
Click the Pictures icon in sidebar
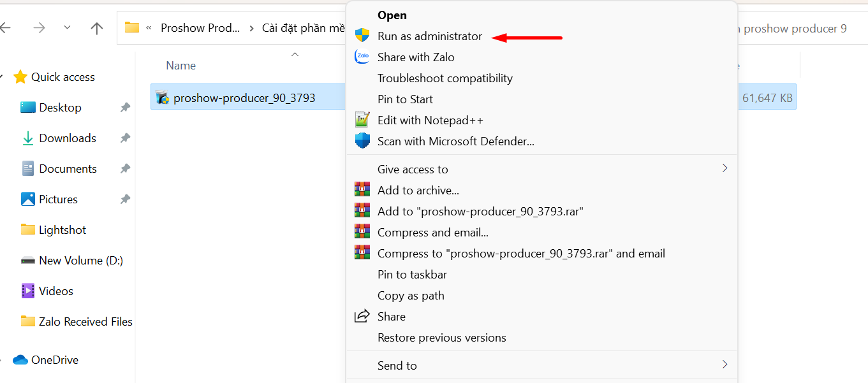tap(28, 199)
